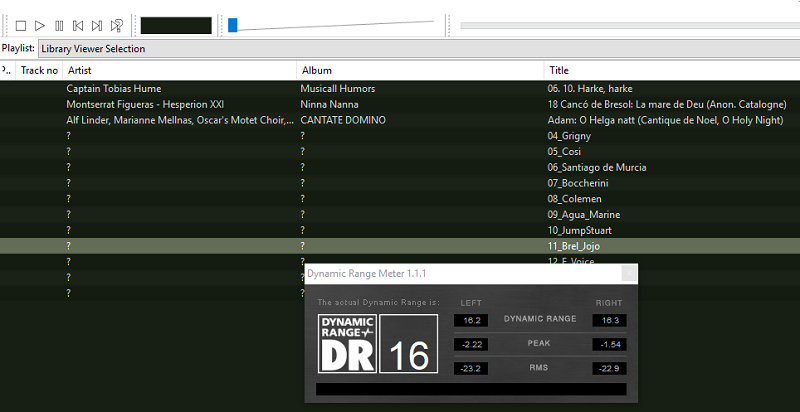Viewport: 800px width, 412px height.
Task: Click album 'Musicall Humors'
Action: (x=338, y=89)
